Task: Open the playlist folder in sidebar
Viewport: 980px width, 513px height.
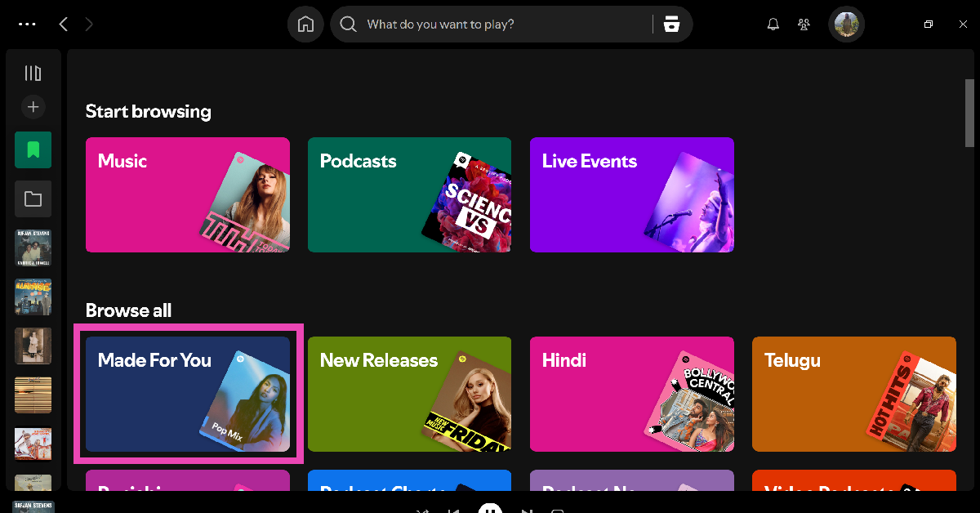Action: point(33,199)
